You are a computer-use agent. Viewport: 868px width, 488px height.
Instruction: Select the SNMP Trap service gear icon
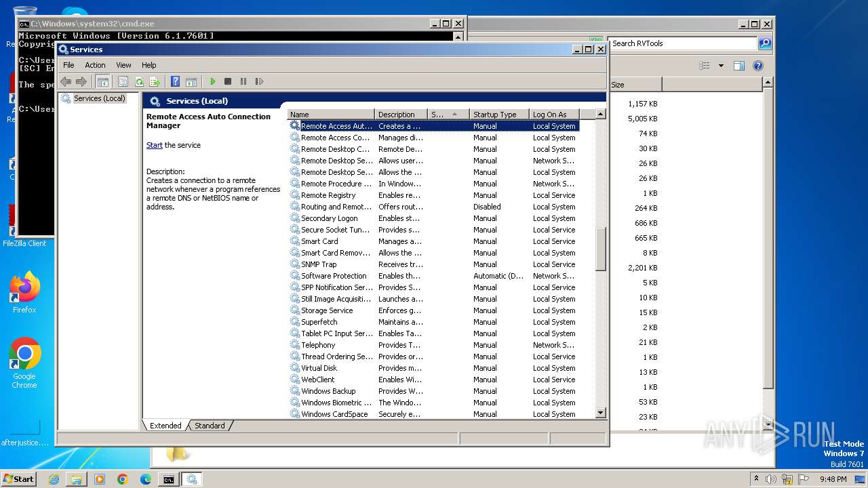tap(295, 264)
